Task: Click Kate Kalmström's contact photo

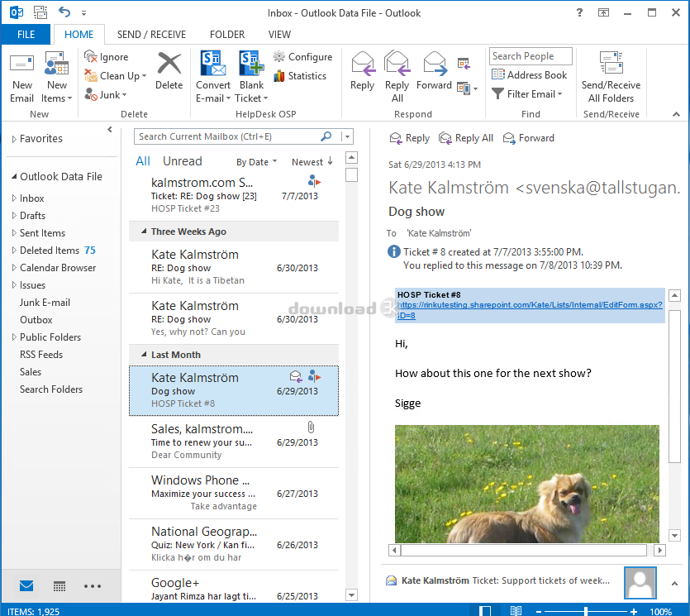Action: [x=640, y=583]
